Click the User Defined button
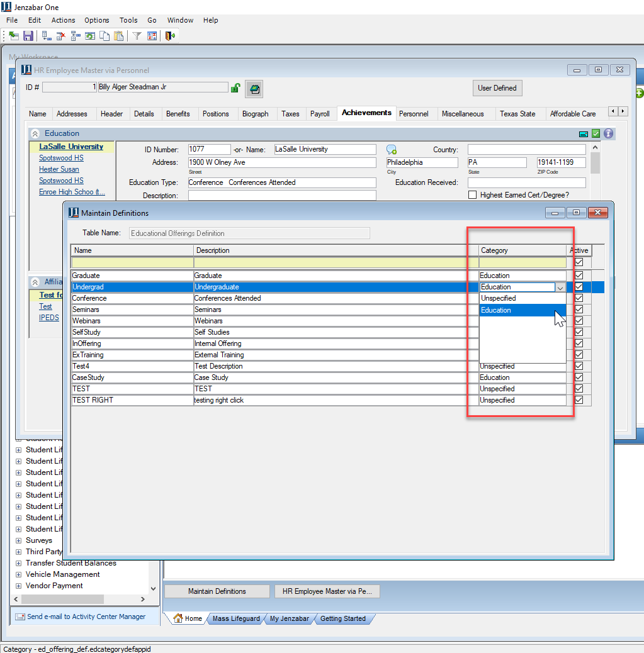This screenshot has width=644, height=653. [x=497, y=88]
